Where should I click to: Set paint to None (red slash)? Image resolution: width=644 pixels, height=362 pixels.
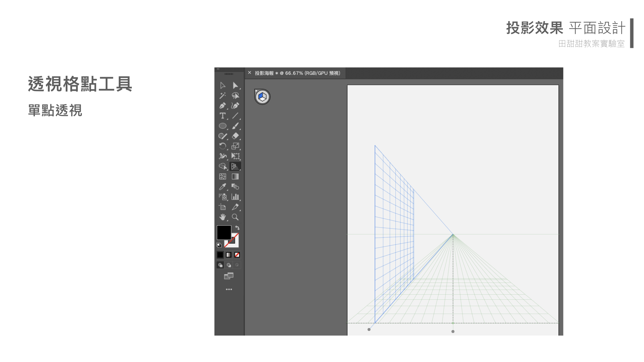click(237, 255)
